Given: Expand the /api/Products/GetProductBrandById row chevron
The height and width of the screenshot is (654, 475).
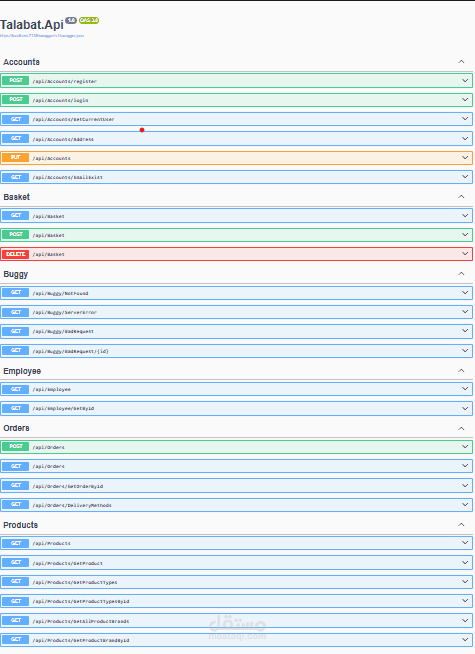Looking at the screenshot, I should (x=465, y=639).
